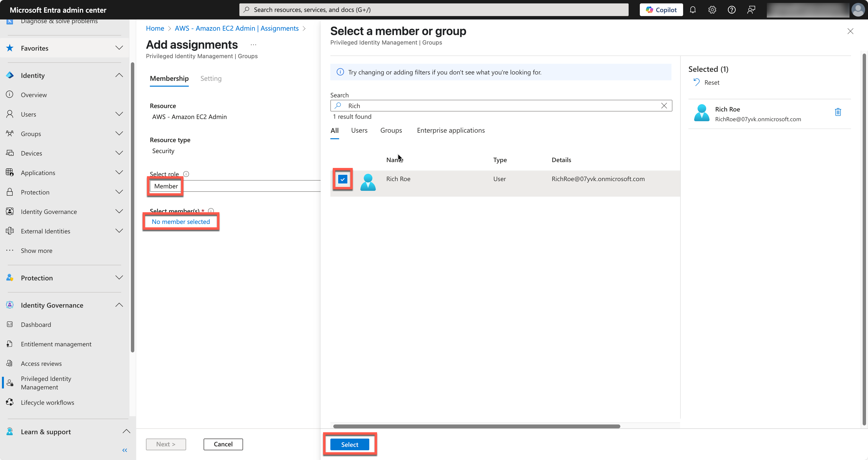868x460 pixels.
Task: Open Lifecycle workflows in sidebar
Action: (x=47, y=402)
